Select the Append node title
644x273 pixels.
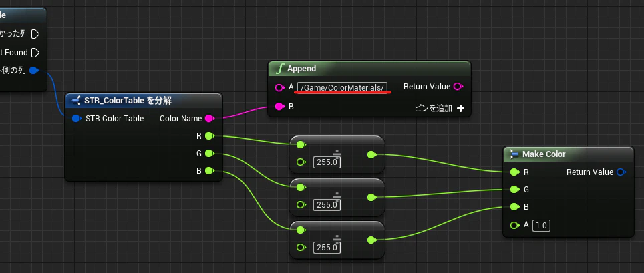click(x=301, y=69)
